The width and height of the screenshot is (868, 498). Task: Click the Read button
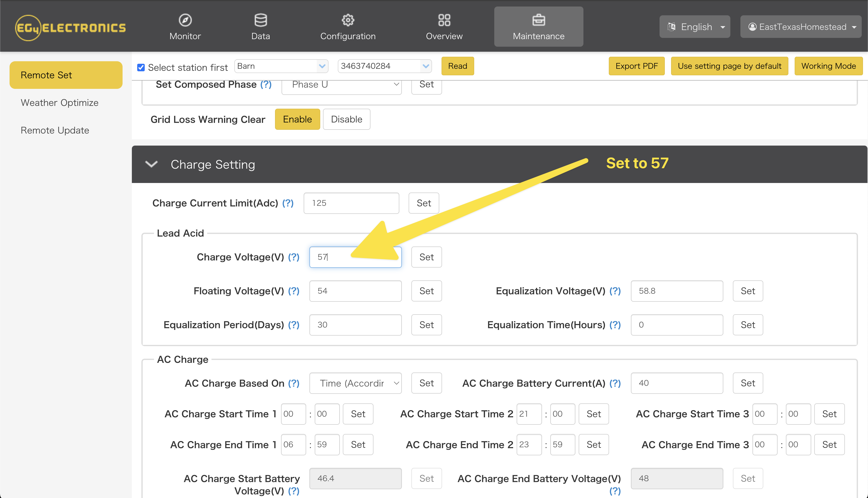pos(457,66)
